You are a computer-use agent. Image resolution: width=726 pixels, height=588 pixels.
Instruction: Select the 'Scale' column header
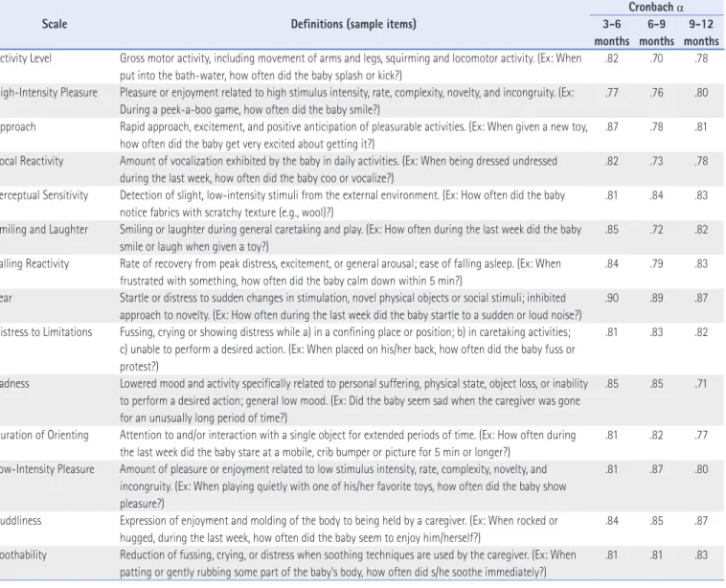[55, 24]
